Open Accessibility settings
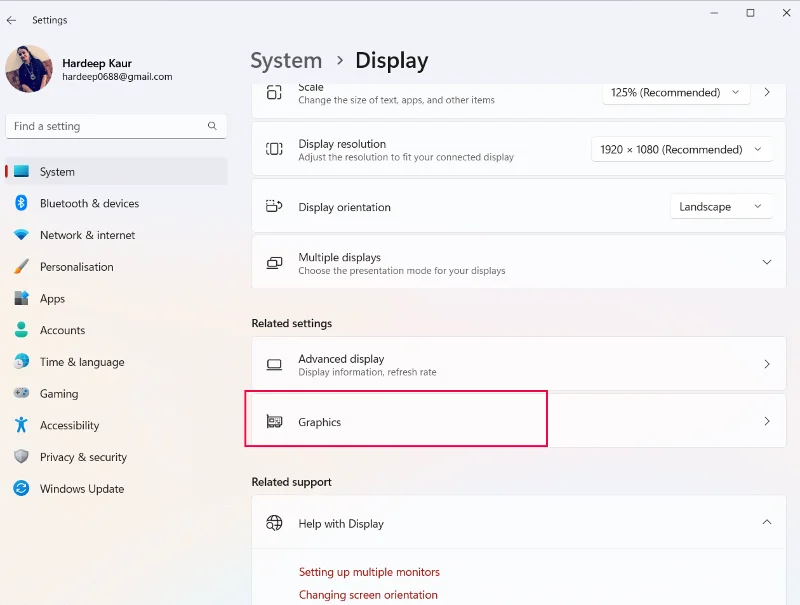 [116, 424]
